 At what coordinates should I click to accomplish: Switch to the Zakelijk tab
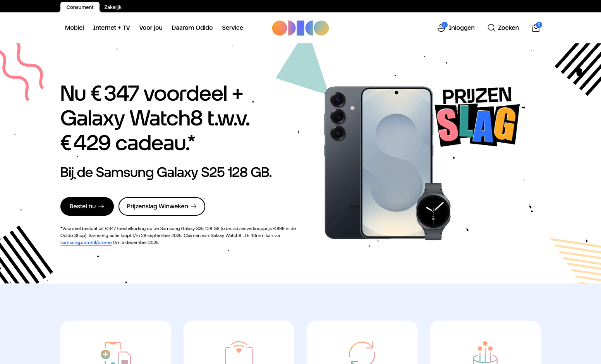[x=113, y=7]
